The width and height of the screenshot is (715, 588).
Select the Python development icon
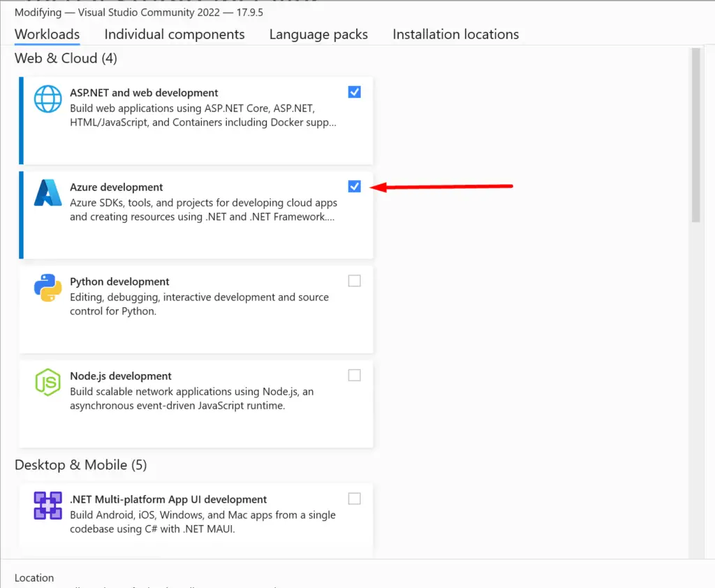pos(47,288)
